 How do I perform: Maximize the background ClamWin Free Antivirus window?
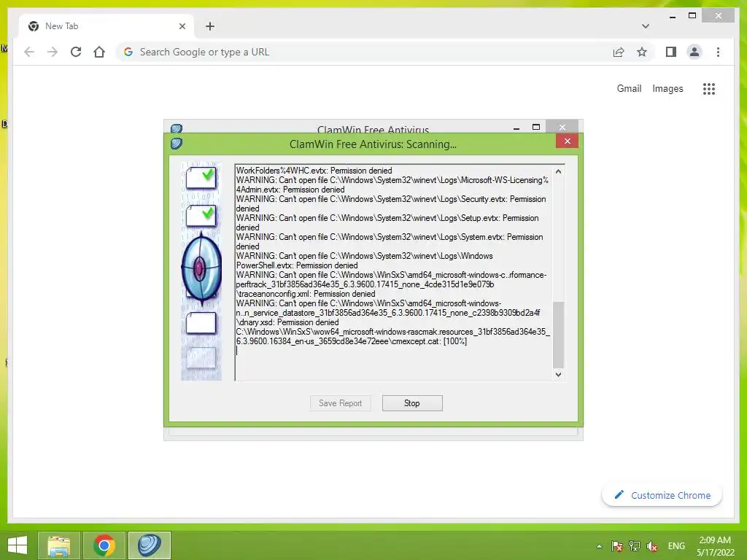pyautogui.click(x=536, y=127)
